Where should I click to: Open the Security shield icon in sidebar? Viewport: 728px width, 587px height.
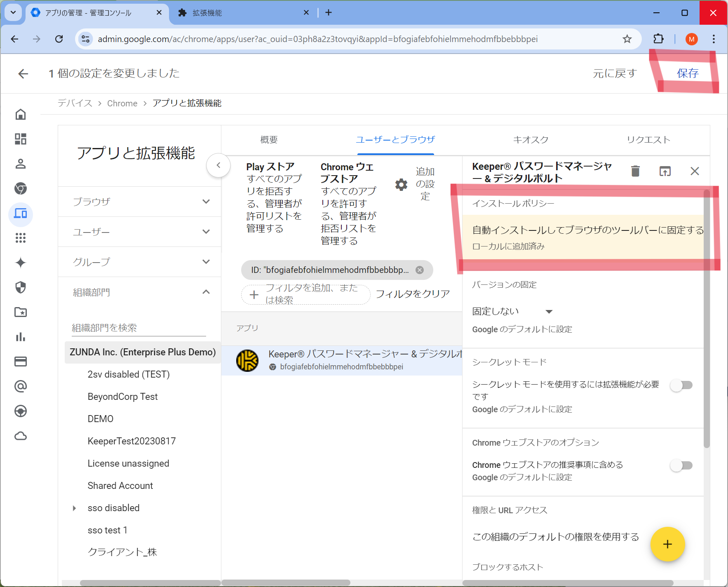click(x=21, y=287)
